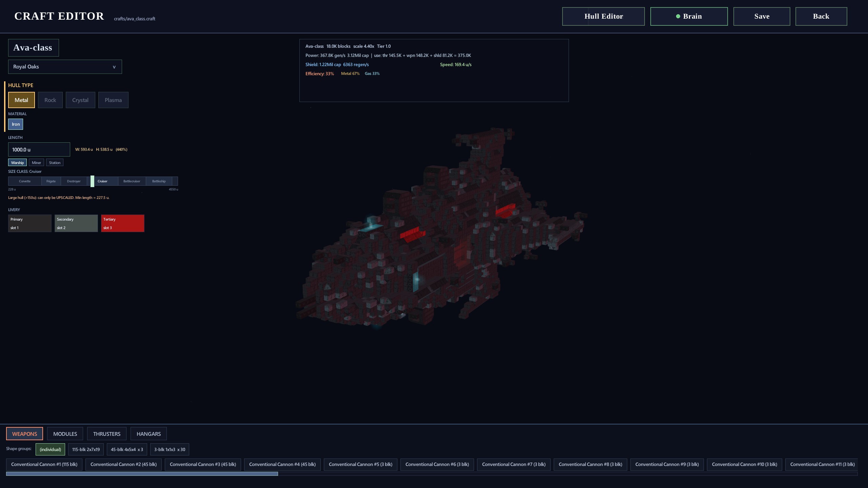Screen dimensions: 868x488
Task: Click Battlecruiser on the size class slider
Action: (132, 181)
